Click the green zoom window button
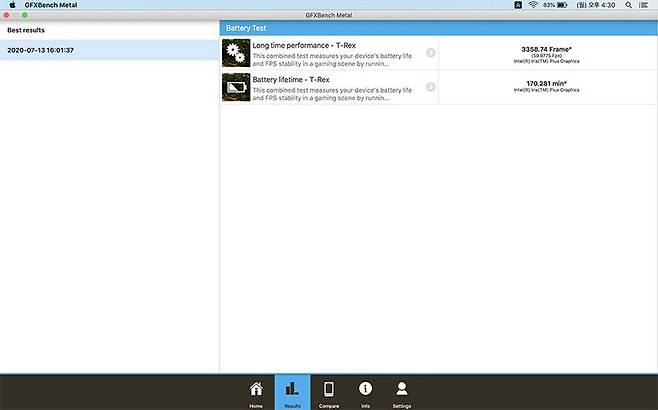Image resolution: width=658 pixels, height=410 pixels. pyautogui.click(x=25, y=15)
